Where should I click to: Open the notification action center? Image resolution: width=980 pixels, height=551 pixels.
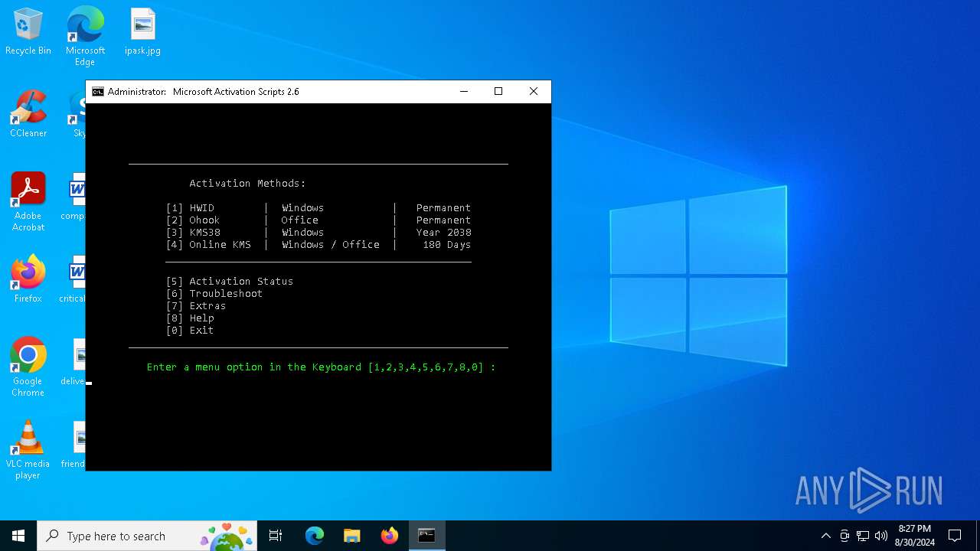click(x=955, y=536)
